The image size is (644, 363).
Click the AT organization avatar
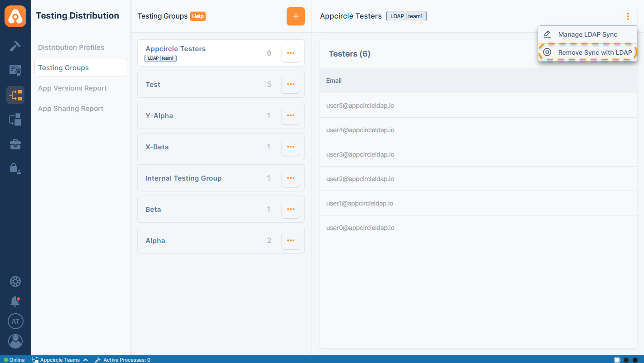click(x=15, y=321)
